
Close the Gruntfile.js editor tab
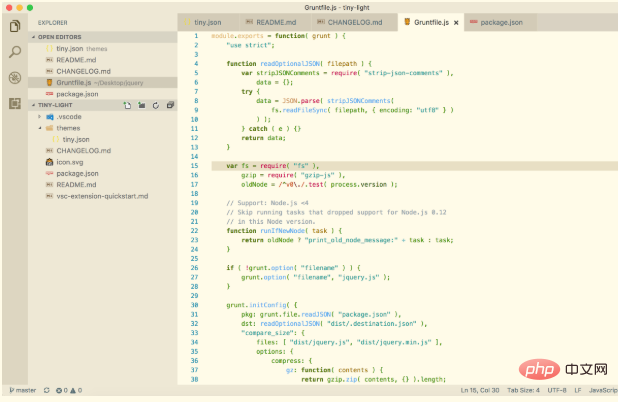[456, 22]
